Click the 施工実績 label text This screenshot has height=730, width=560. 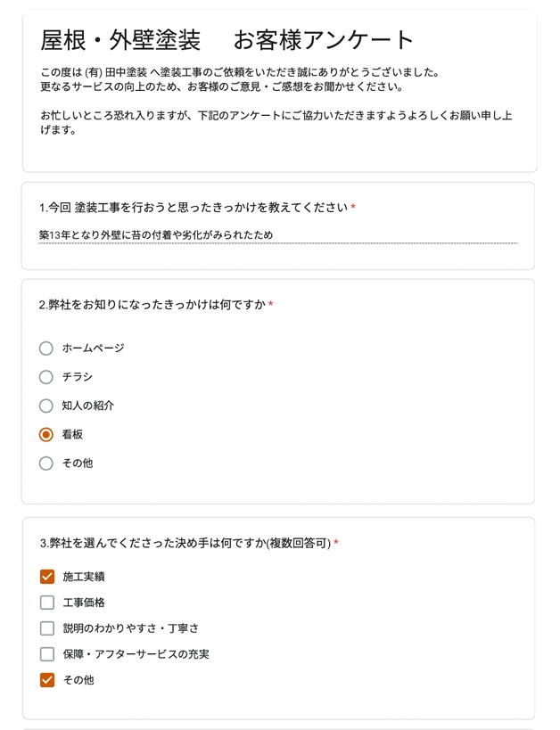84,577
